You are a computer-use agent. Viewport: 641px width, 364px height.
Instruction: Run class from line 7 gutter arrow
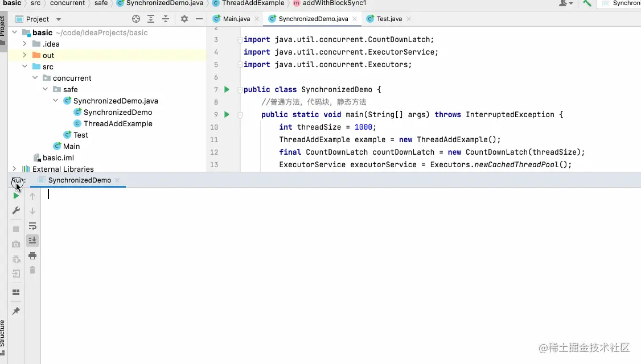[227, 89]
